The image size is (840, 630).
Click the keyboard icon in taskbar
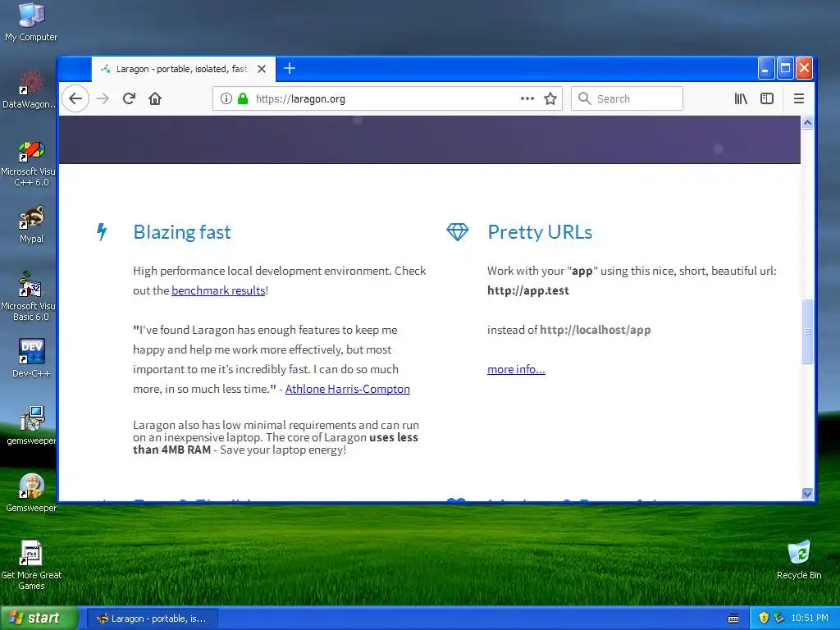[733, 619]
